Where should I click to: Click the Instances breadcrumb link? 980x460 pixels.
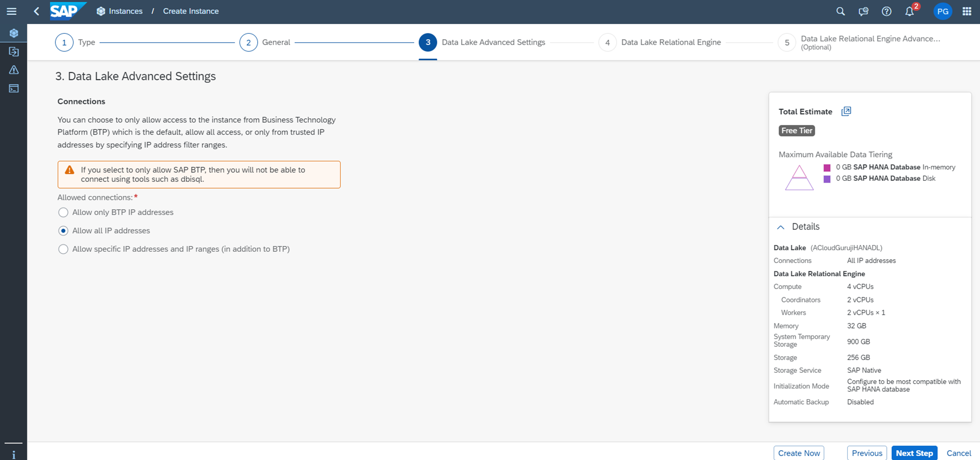(125, 11)
